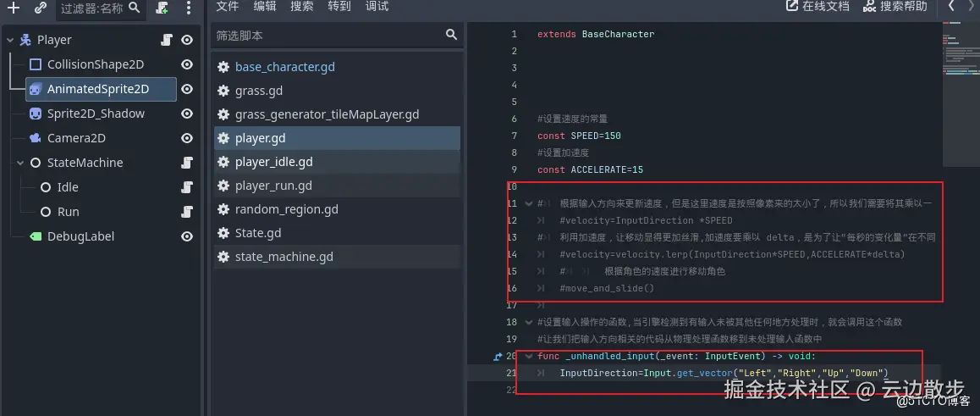Open the script attached to Player node
The image size is (980, 416).
(x=167, y=40)
